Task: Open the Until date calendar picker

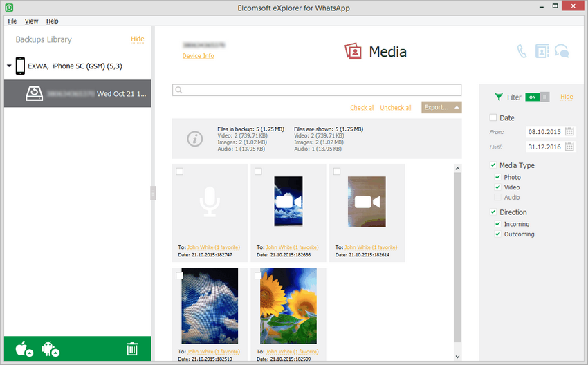Action: 570,147
